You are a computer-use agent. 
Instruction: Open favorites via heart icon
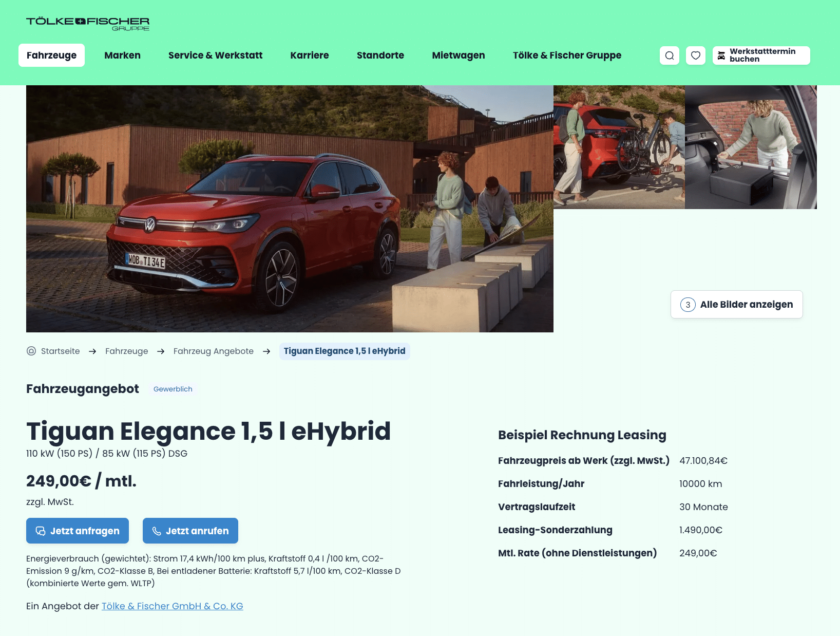pyautogui.click(x=696, y=55)
